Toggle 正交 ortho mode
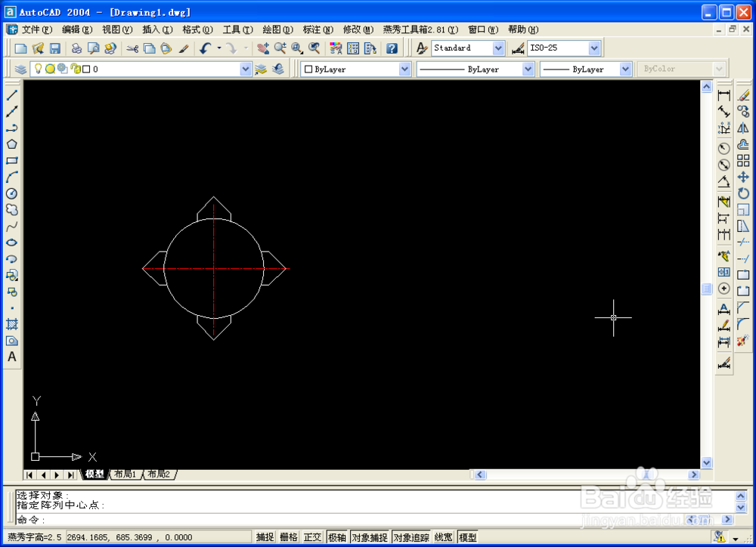The image size is (756, 547). coord(312,537)
